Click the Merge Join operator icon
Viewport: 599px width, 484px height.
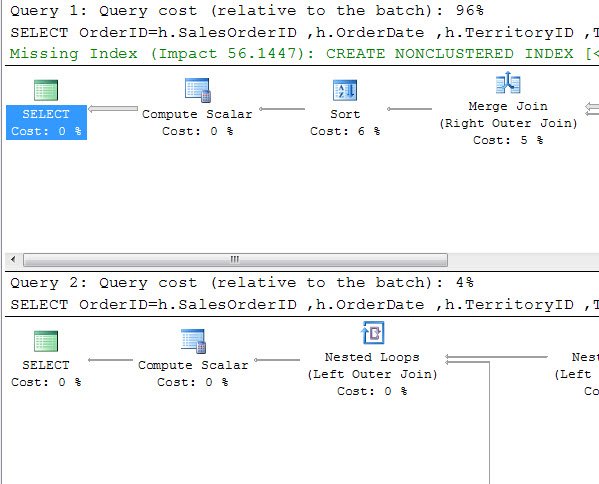(508, 83)
